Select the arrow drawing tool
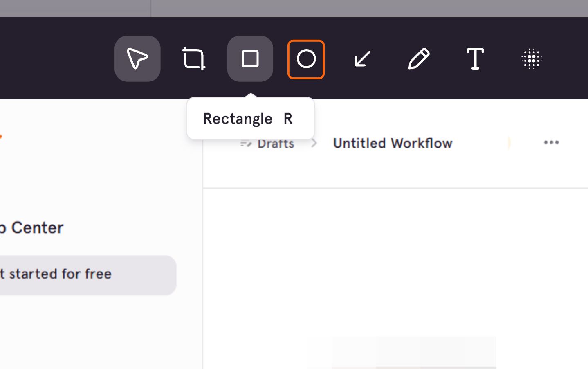Viewport: 588px width, 369px height. coord(363,59)
